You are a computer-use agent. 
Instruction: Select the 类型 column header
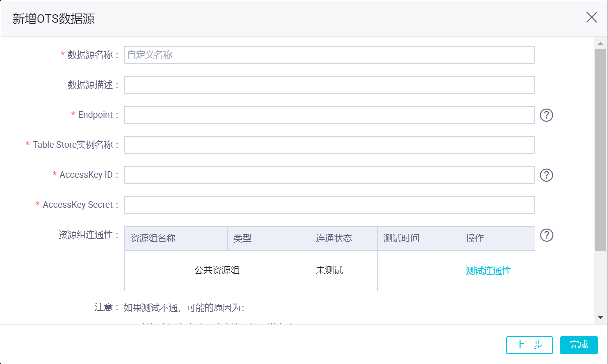point(269,239)
